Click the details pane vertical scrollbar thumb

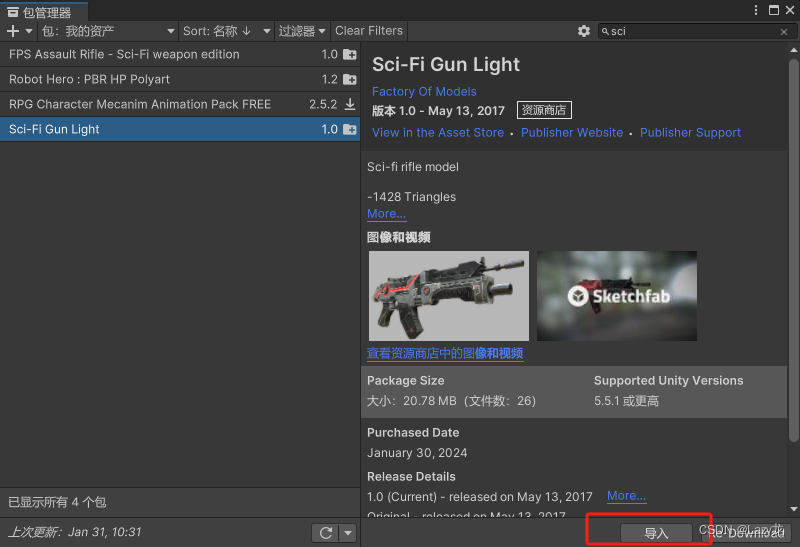click(x=793, y=251)
